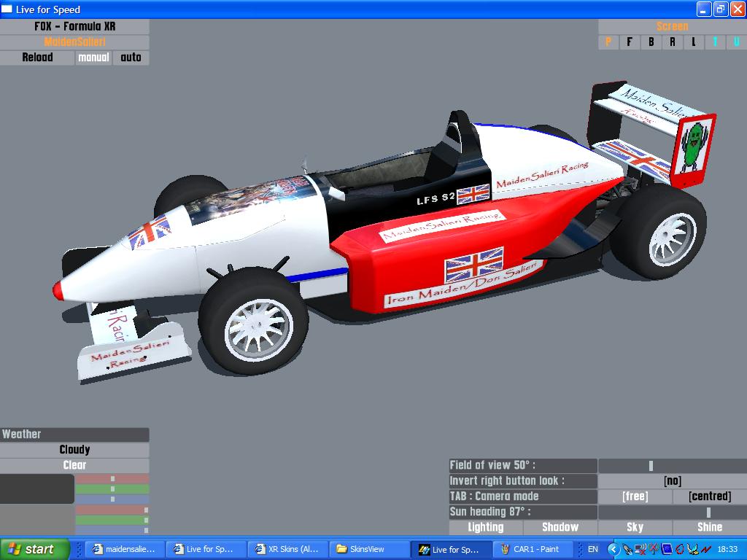Toggle the Sky option
The height and width of the screenshot is (560, 747).
point(635,528)
